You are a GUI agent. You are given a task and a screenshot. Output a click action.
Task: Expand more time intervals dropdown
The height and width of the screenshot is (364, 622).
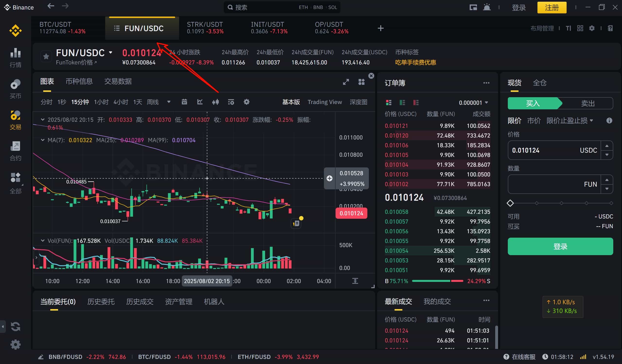[169, 102]
